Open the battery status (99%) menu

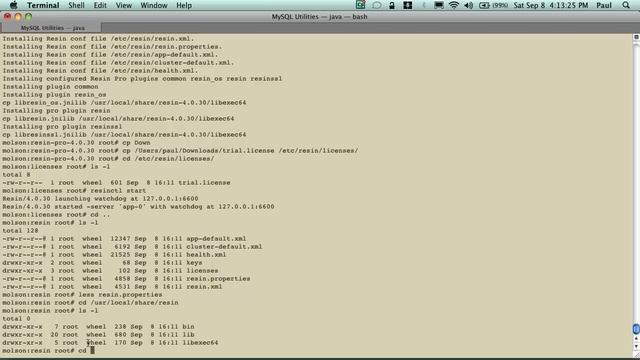click(493, 5)
